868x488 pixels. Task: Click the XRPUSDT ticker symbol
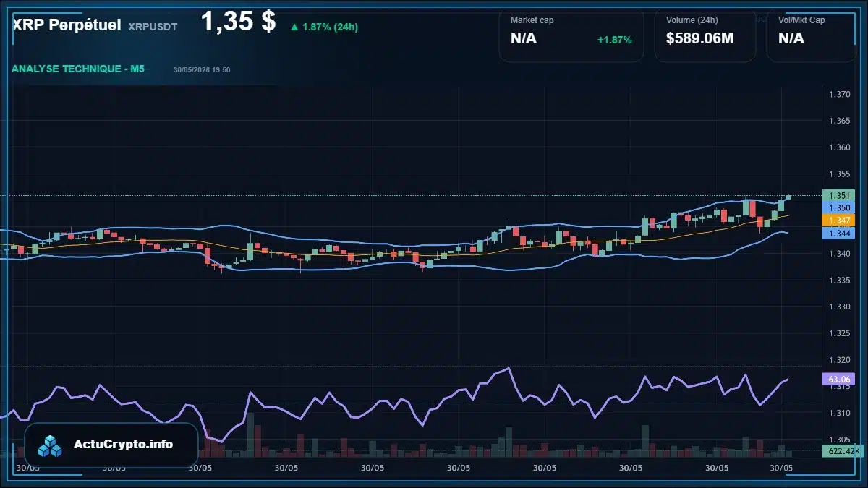[x=153, y=27]
